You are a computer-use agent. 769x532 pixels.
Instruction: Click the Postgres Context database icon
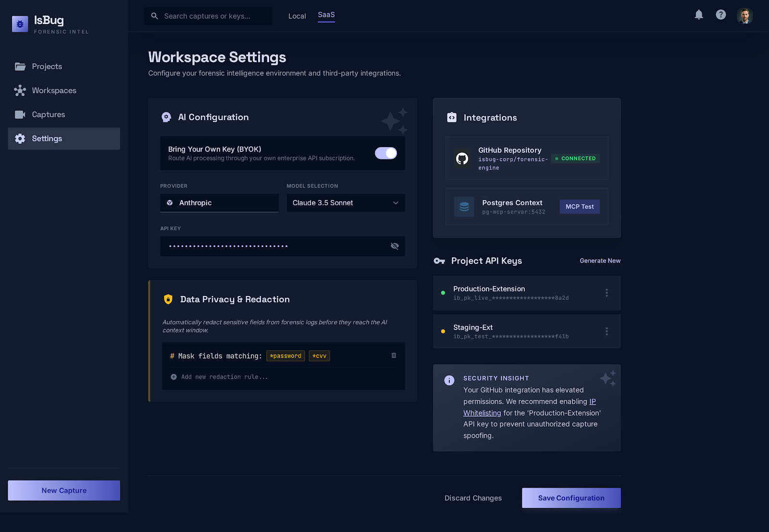(464, 207)
